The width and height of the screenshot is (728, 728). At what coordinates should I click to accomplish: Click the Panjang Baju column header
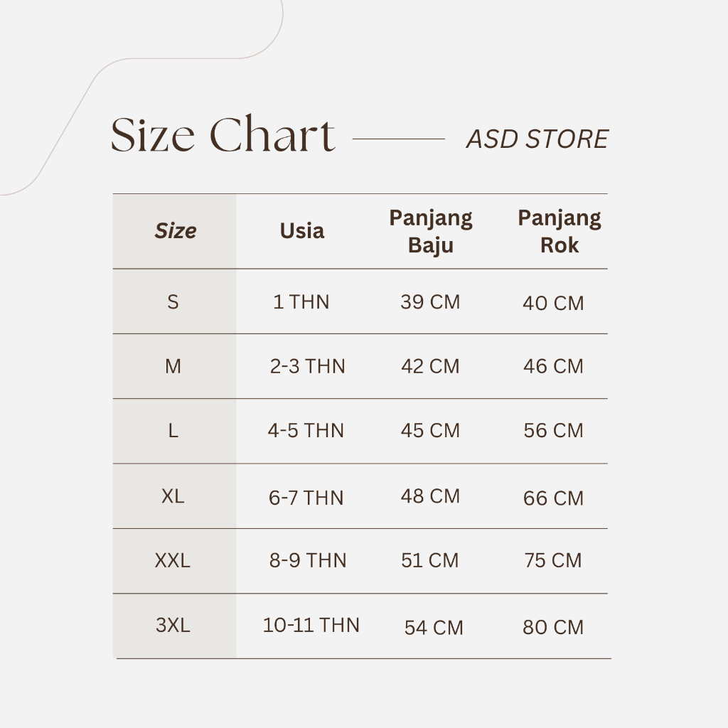coord(430,231)
